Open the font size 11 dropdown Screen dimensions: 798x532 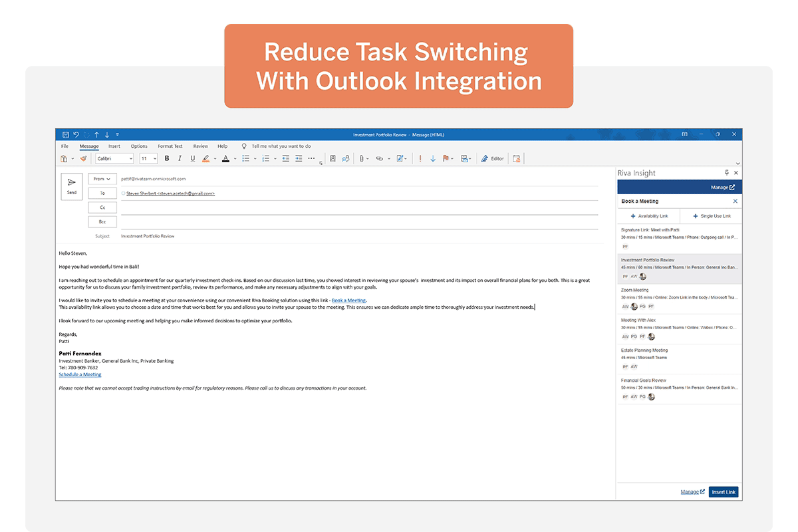[155, 159]
